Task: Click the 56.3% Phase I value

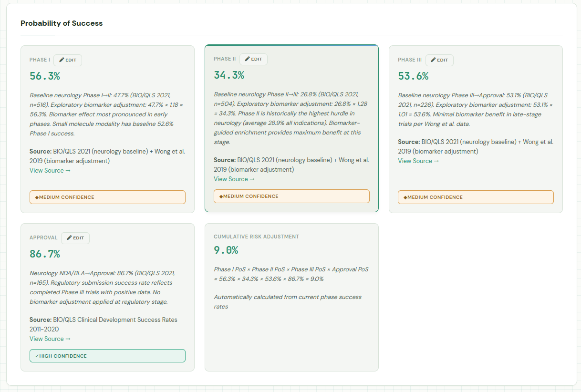Action: [45, 76]
